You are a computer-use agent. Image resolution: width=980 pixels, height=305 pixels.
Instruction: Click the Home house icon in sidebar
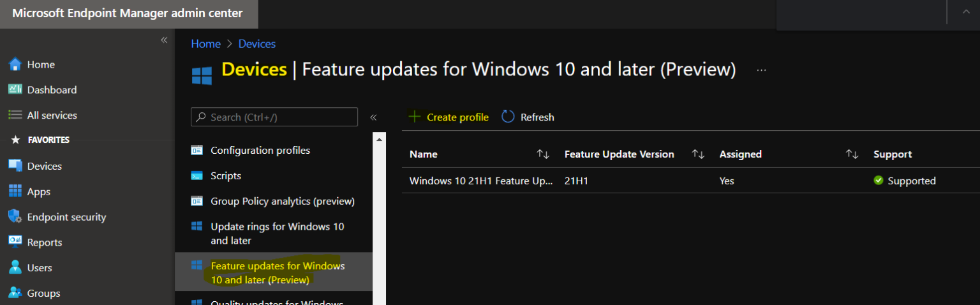pos(15,64)
